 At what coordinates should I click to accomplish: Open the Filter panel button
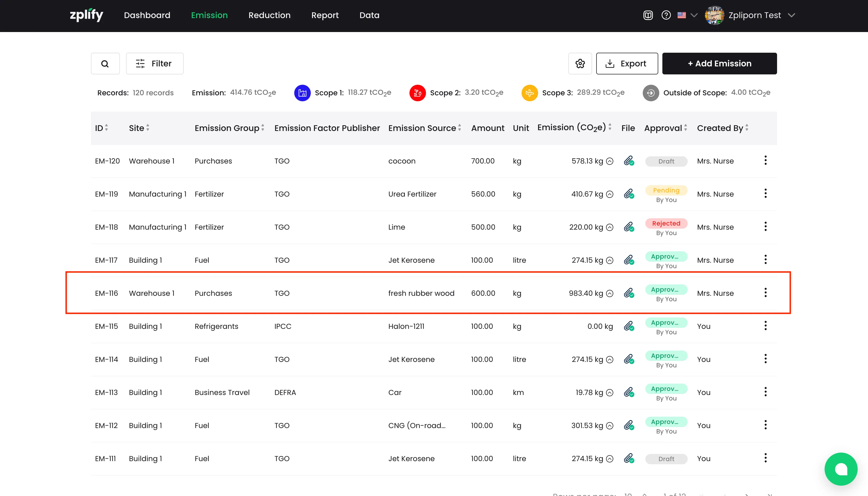(155, 64)
